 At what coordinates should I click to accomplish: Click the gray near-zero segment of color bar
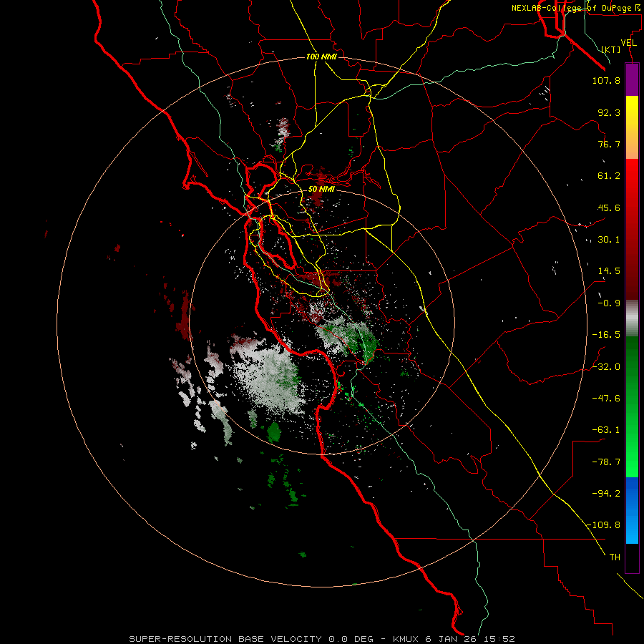[632, 318]
